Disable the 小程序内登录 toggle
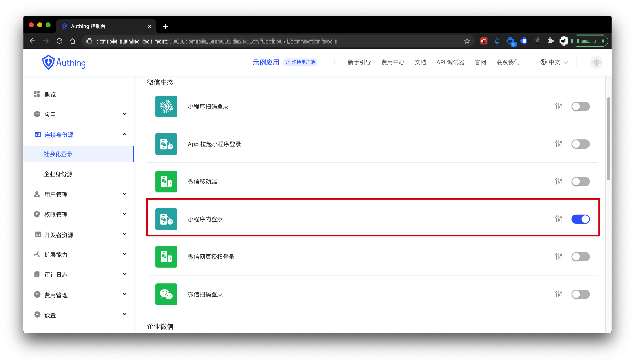This screenshot has height=364, width=635. click(x=580, y=219)
